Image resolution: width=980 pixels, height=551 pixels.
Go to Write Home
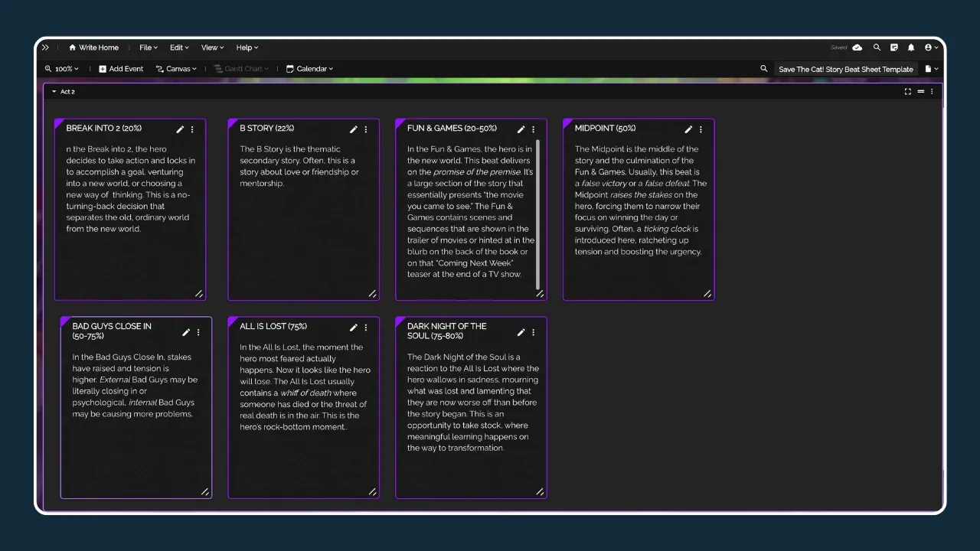93,47
